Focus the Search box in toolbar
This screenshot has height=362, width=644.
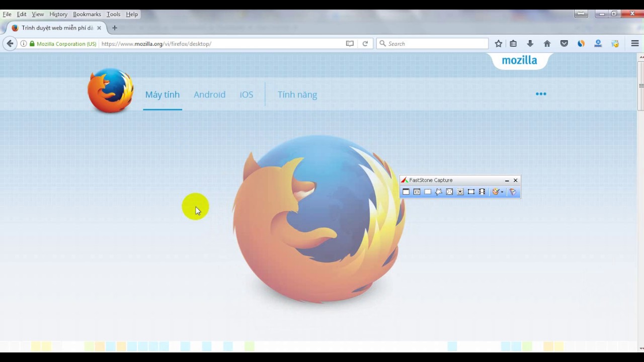tap(433, 44)
